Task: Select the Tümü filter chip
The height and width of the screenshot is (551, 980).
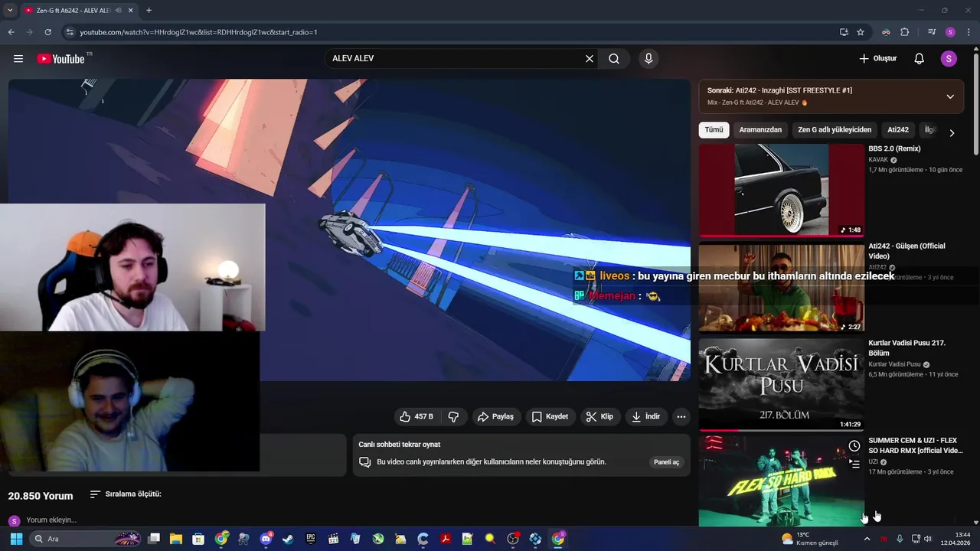Action: point(714,130)
